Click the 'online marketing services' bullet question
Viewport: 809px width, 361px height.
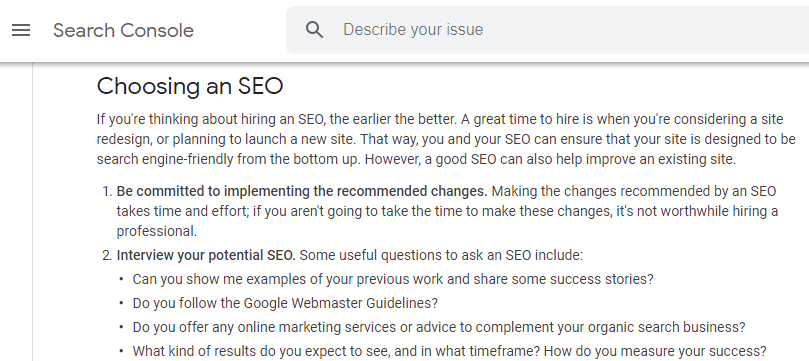click(439, 327)
